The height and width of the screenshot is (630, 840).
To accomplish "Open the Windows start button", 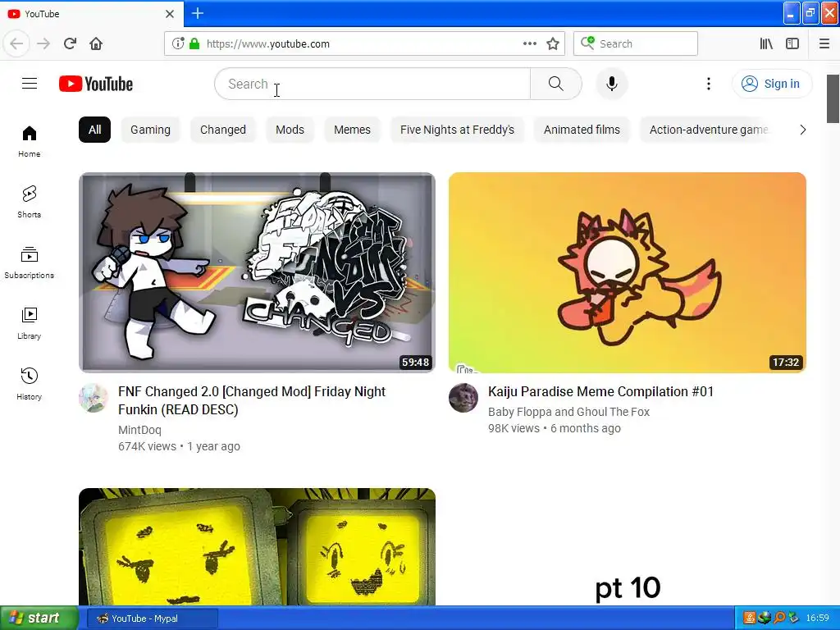I will [39, 619].
